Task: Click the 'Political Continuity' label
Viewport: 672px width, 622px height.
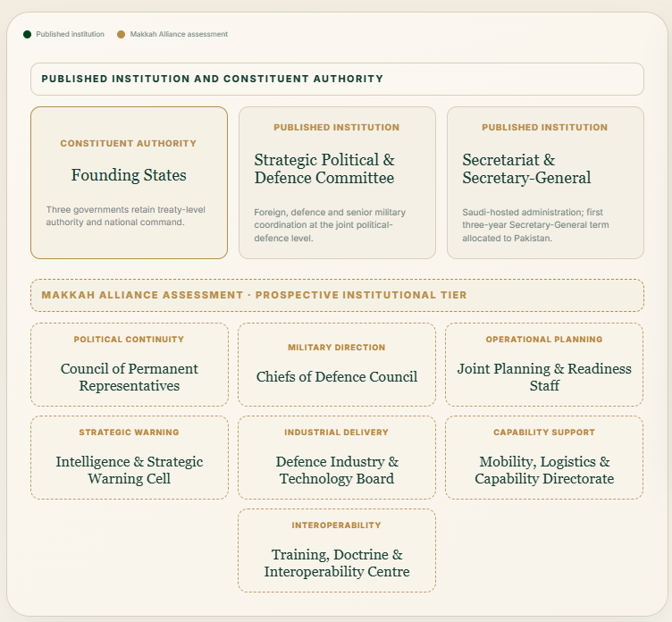Action: tap(129, 340)
